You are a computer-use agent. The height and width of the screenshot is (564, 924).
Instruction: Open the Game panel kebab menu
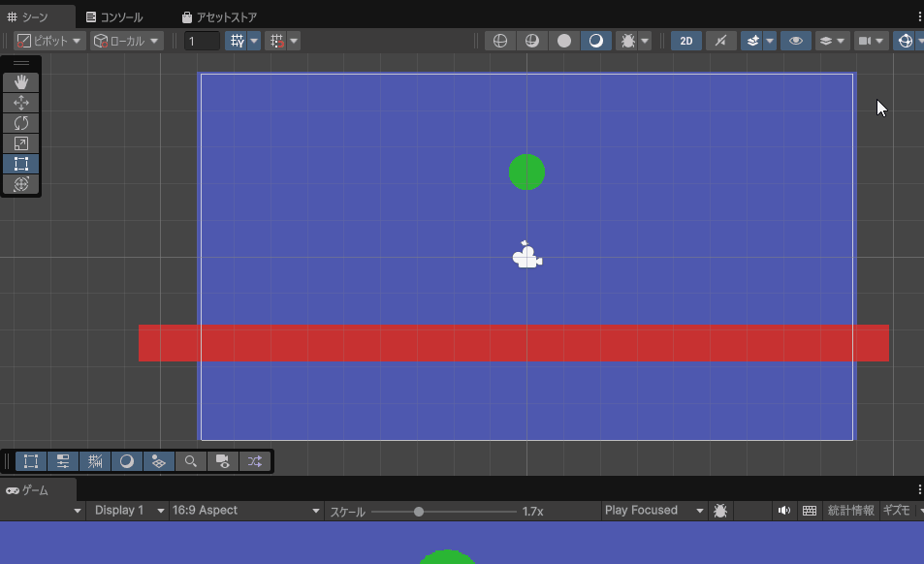pyautogui.click(x=919, y=489)
